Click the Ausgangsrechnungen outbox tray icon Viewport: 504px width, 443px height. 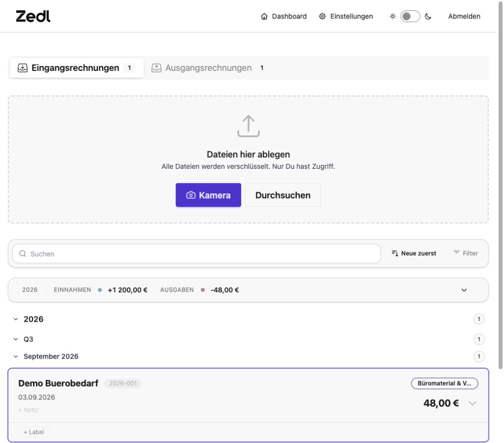156,68
